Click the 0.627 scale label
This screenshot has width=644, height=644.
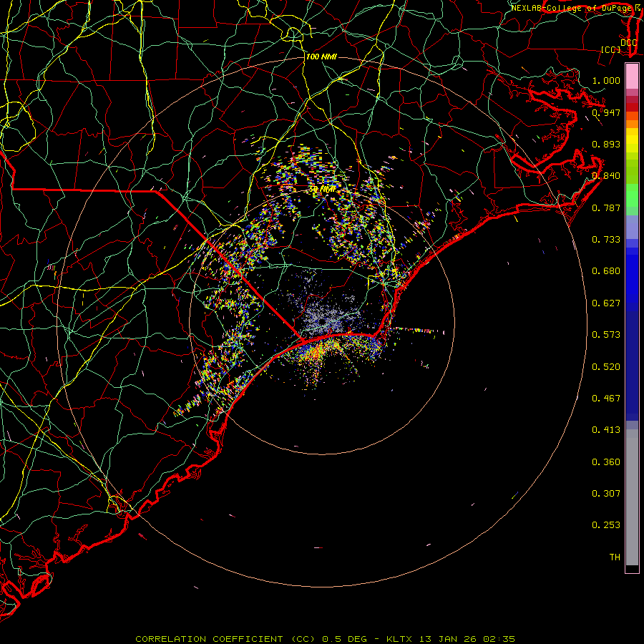[x=606, y=303]
